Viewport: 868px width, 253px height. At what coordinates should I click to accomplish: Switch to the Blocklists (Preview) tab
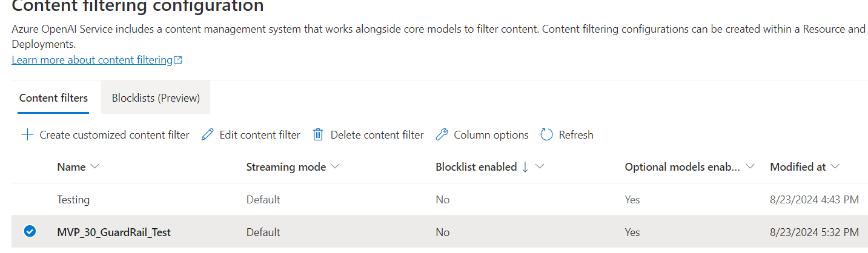click(156, 97)
